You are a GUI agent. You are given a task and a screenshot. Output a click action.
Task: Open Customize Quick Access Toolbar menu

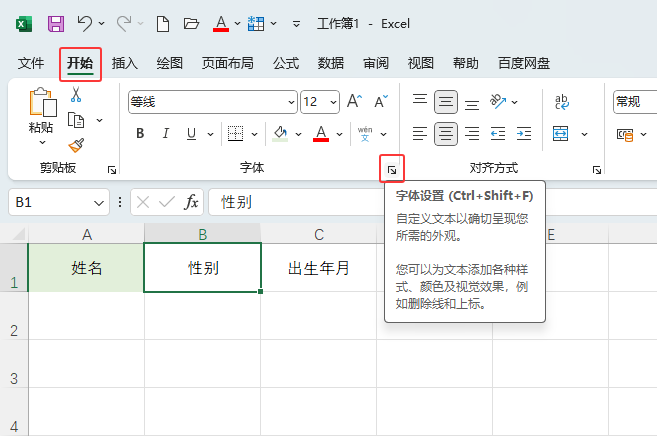coord(296,24)
